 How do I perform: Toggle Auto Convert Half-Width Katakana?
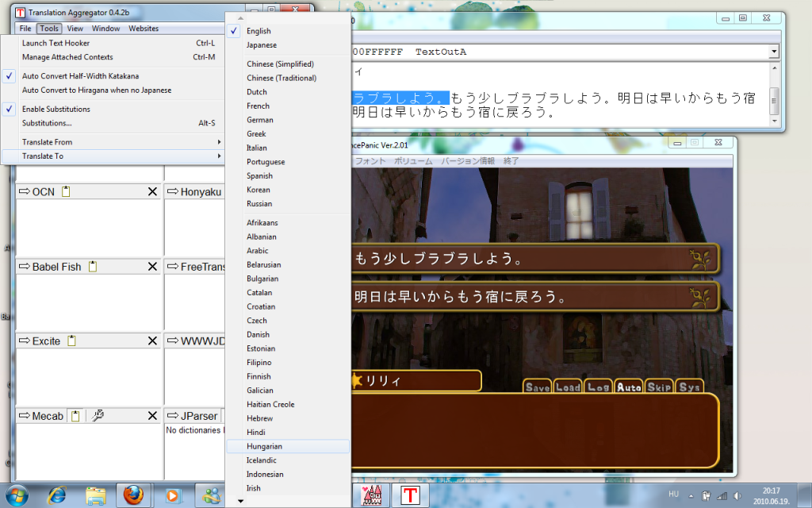pyautogui.click(x=80, y=76)
